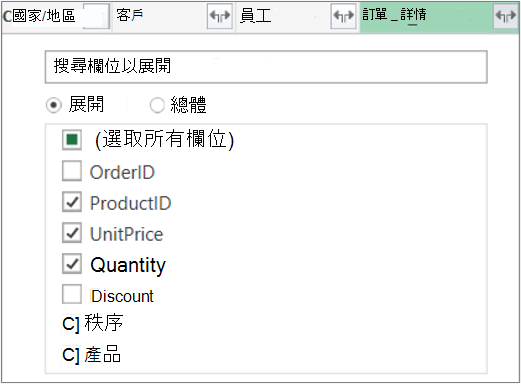Screen dimensions: 521x384
Task: Uncheck the ProductID checkbox
Action: pyautogui.click(x=72, y=202)
